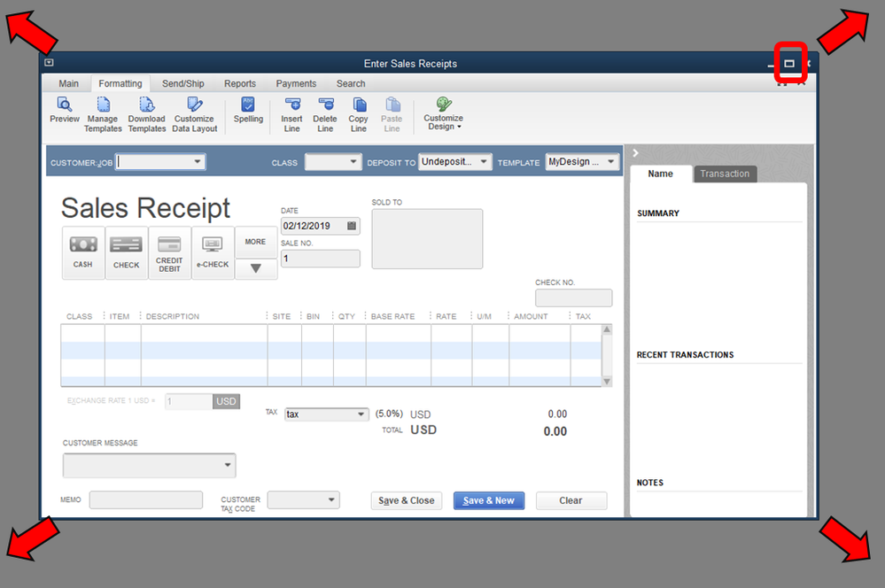This screenshot has width=885, height=588.
Task: Choose Paste Line
Action: [392, 114]
